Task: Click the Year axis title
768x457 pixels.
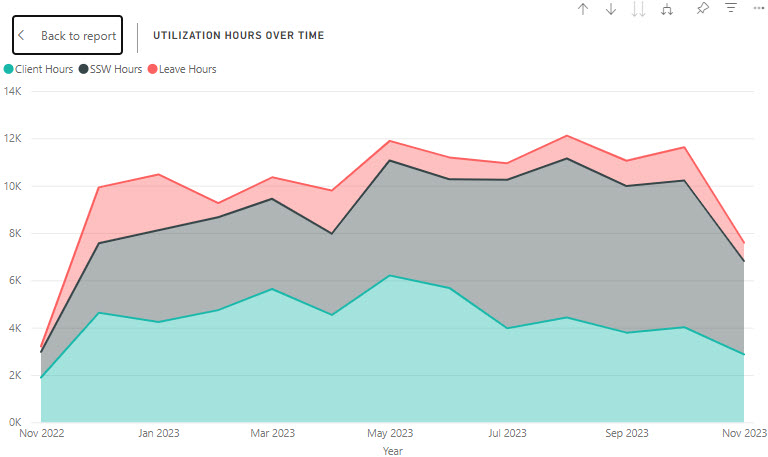Action: (x=392, y=450)
